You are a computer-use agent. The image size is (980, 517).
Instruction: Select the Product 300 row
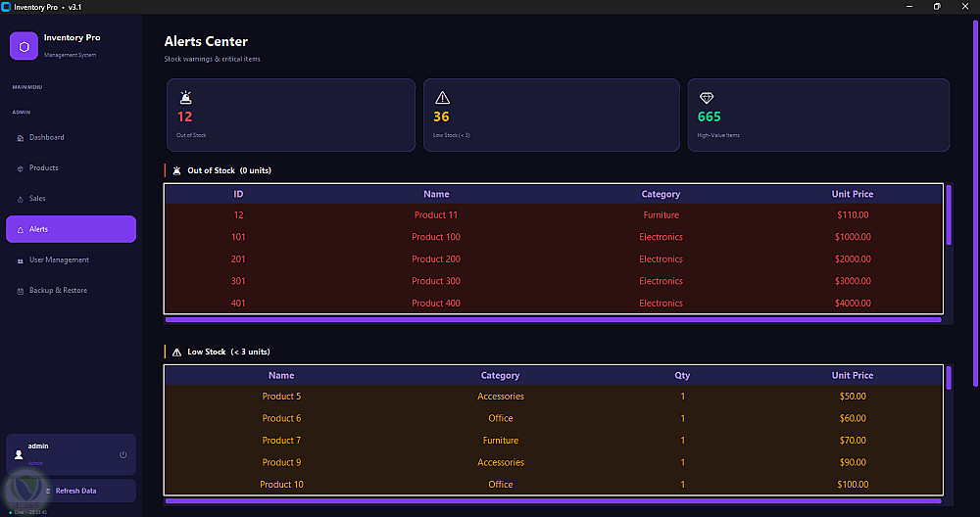[x=553, y=281]
